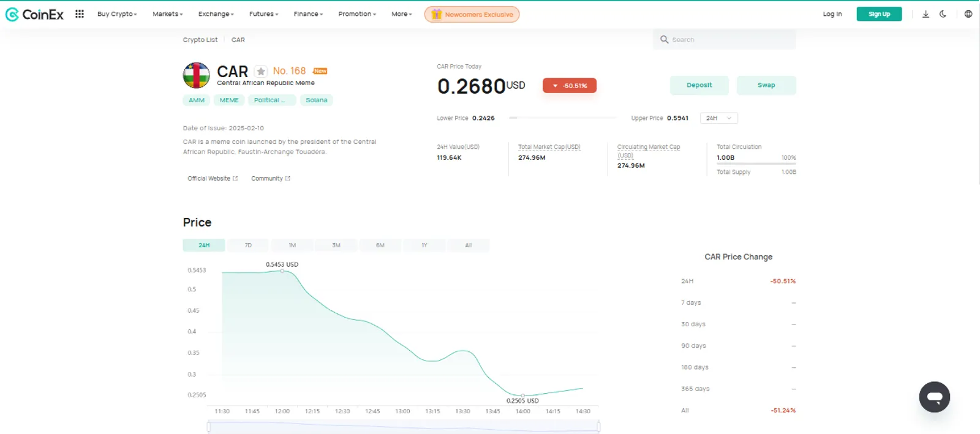Click the Deposit button
Viewport: 980px width, 434px height.
[x=699, y=85]
